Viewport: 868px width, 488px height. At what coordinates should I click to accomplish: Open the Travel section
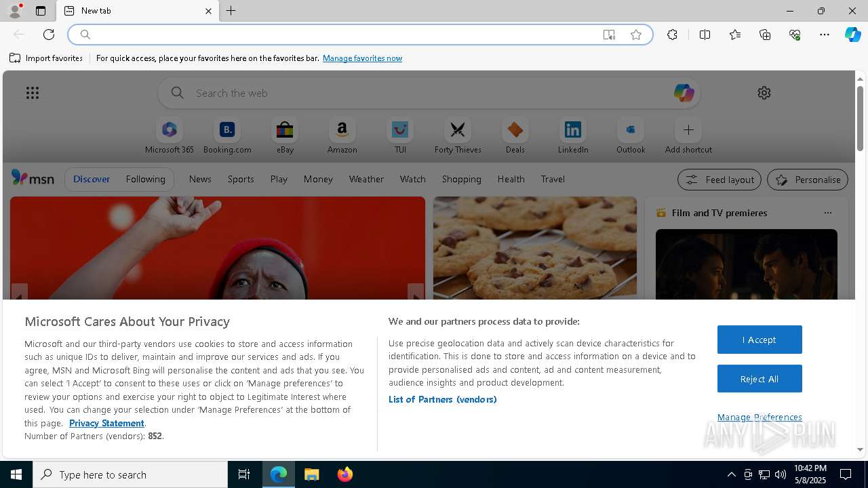[553, 179]
